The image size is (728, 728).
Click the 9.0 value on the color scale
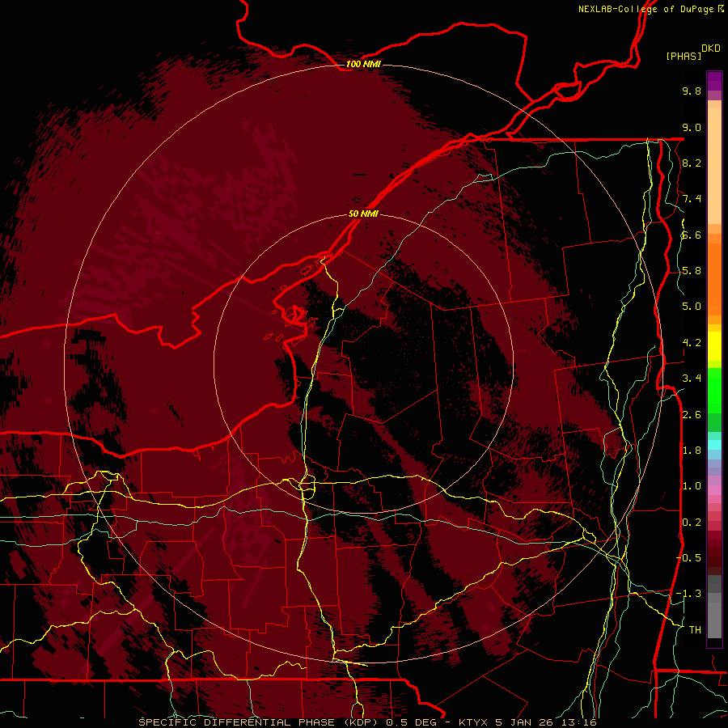click(x=692, y=127)
